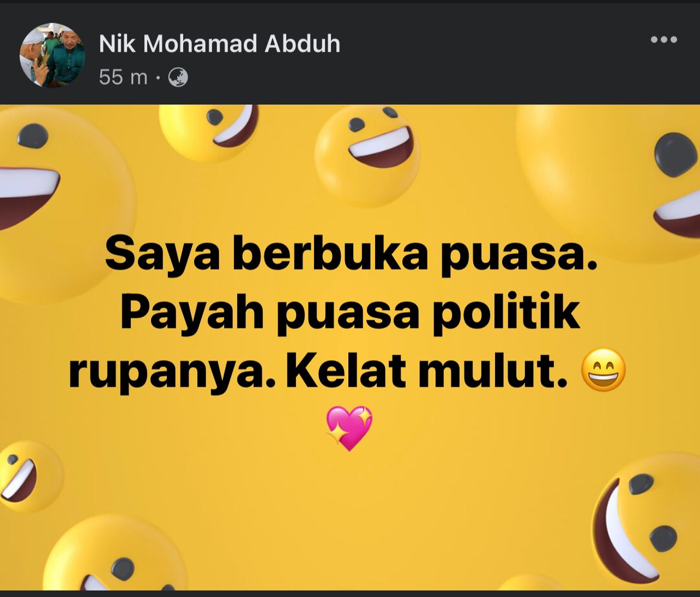Image resolution: width=700 pixels, height=597 pixels.
Task: Open Nik Mohamad Abduh's profile name link
Action: 220,44
